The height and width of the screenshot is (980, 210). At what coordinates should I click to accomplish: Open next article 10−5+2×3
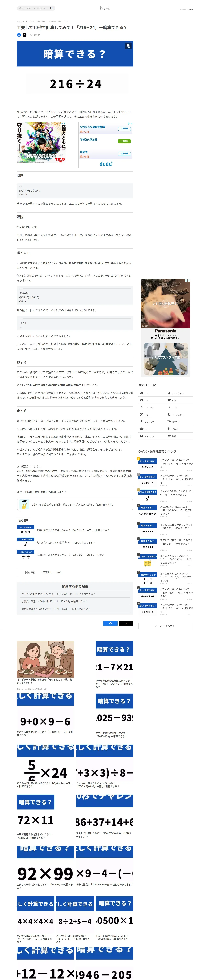click(x=75, y=530)
